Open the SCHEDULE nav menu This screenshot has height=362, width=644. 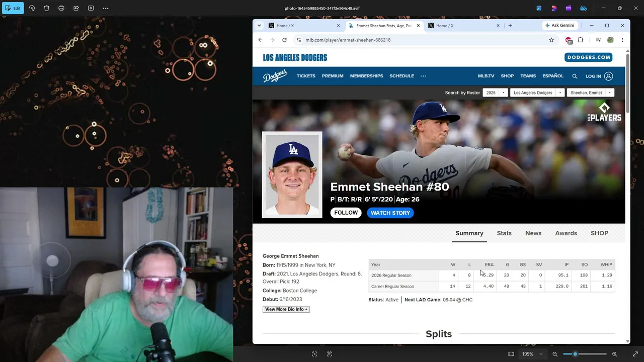401,76
